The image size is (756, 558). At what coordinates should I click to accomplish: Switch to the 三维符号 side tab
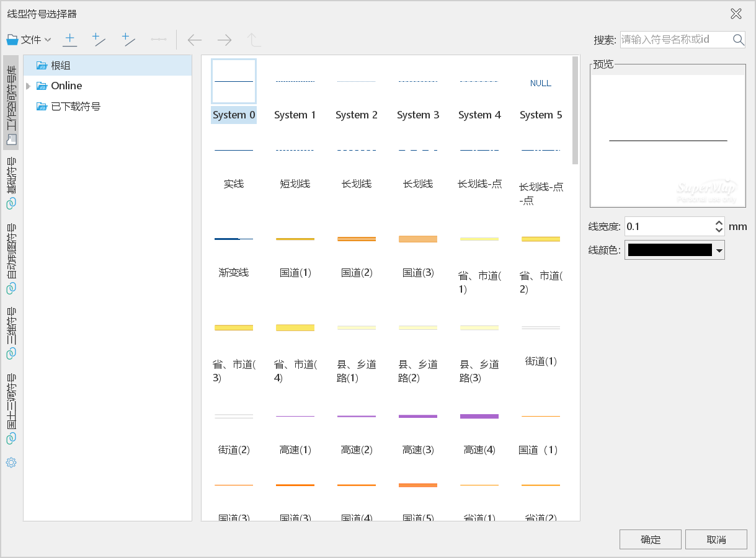(x=11, y=333)
